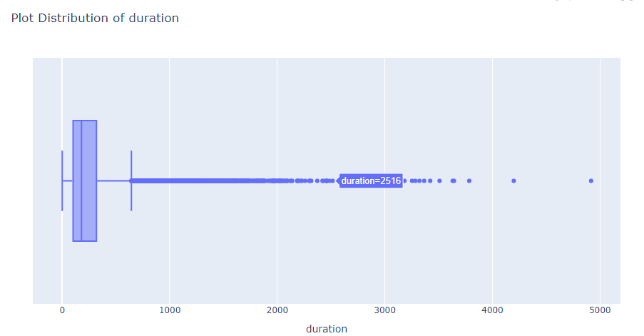644x336 pixels.
Task: Click the outlier pair near 3650
Action: coord(454,180)
